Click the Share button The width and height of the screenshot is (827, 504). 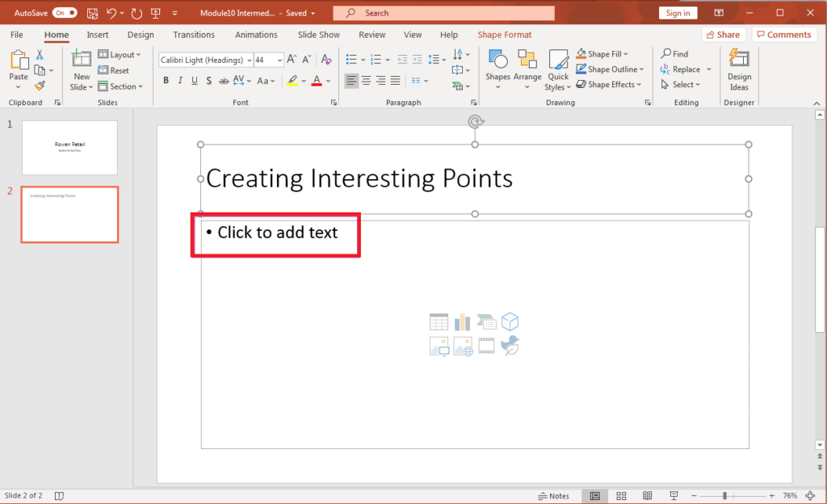(723, 35)
